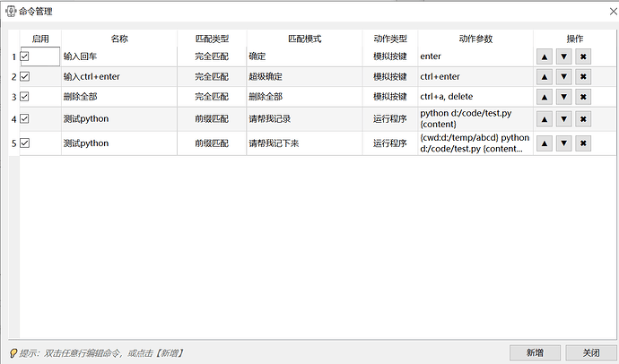
Task: Select 测试python name in row 4
Action: pos(119,119)
